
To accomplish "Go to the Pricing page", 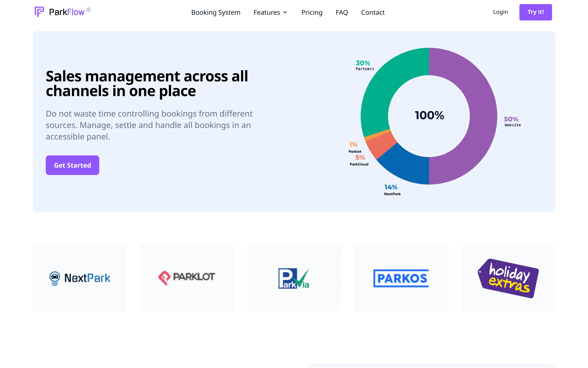I will [312, 12].
